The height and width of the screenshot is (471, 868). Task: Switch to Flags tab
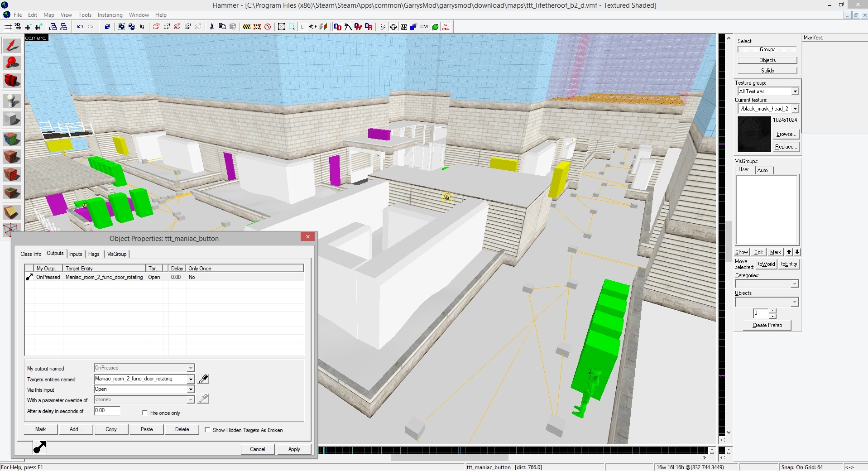coord(94,254)
